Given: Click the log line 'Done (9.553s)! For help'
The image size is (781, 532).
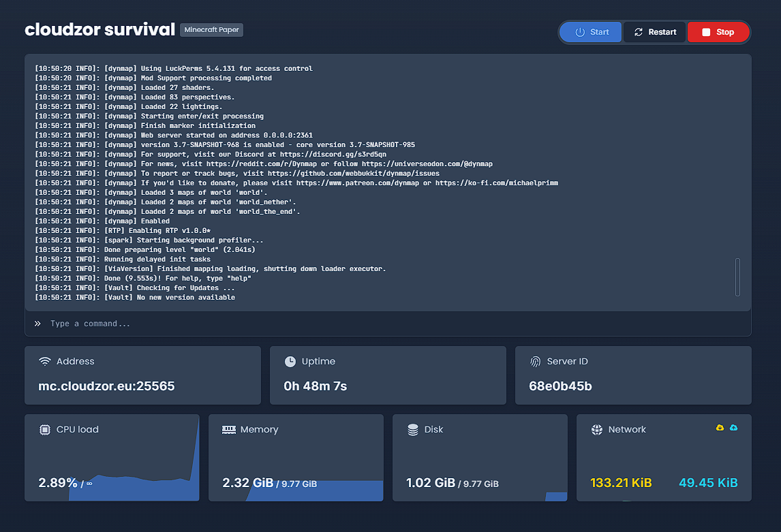Looking at the screenshot, I should [143, 278].
